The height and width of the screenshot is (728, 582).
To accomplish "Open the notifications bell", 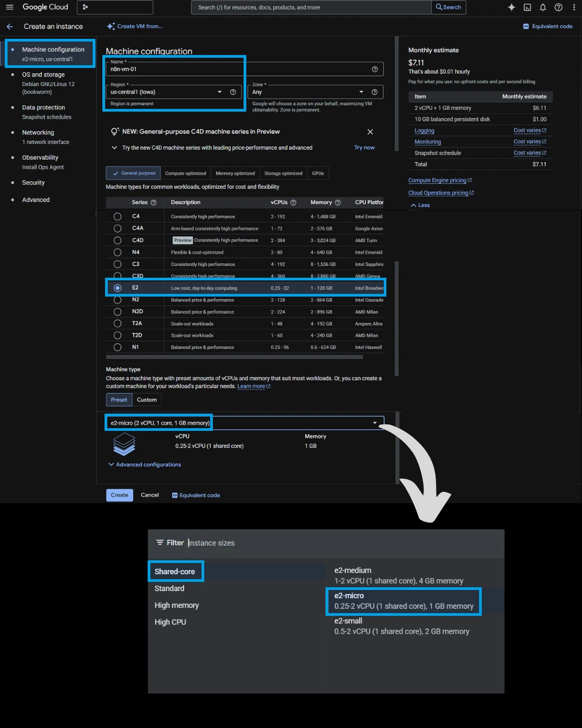I will pyautogui.click(x=543, y=7).
